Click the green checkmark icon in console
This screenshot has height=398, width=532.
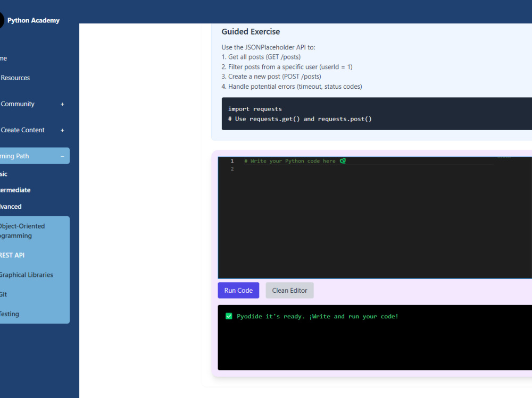[229, 316]
